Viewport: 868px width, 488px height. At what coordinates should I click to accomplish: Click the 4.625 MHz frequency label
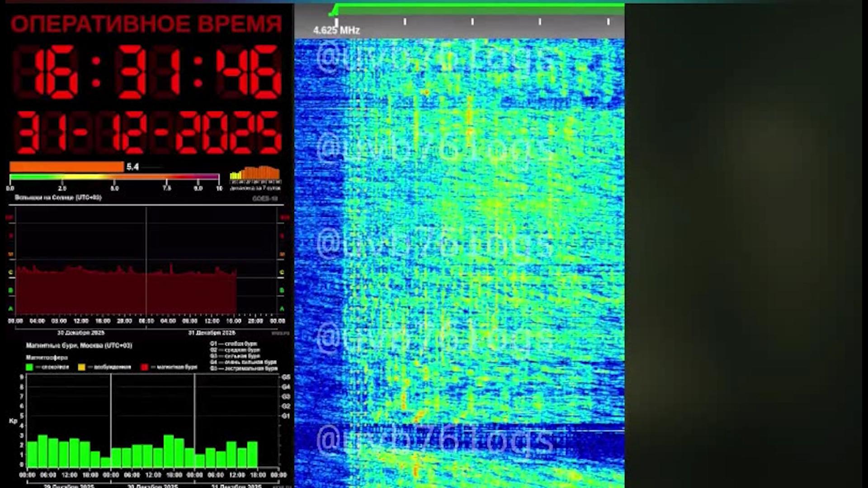click(336, 31)
